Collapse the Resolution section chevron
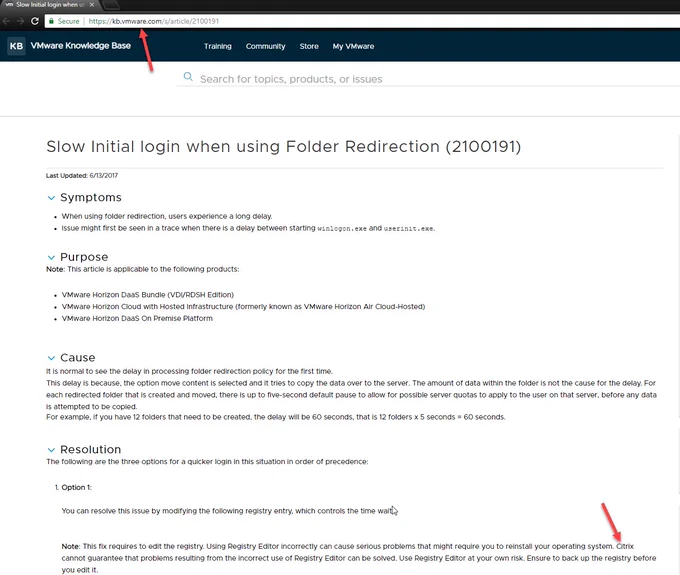This screenshot has height=575, width=680. [x=51, y=450]
